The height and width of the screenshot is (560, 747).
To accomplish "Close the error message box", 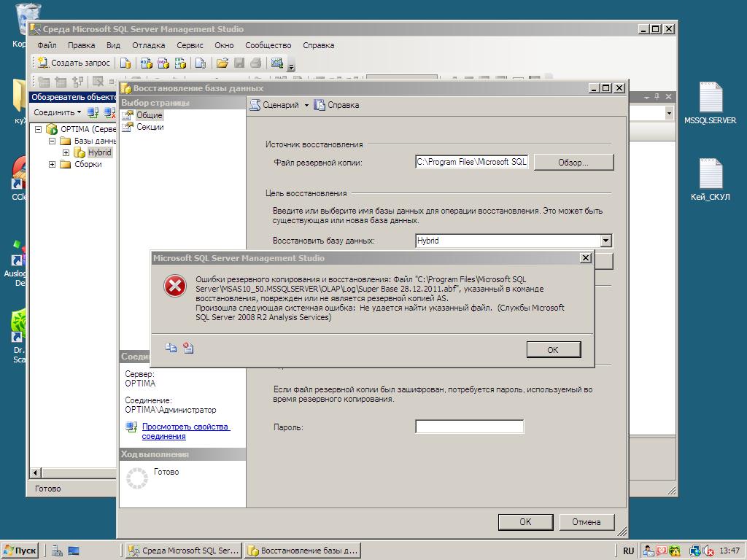I will (586, 257).
